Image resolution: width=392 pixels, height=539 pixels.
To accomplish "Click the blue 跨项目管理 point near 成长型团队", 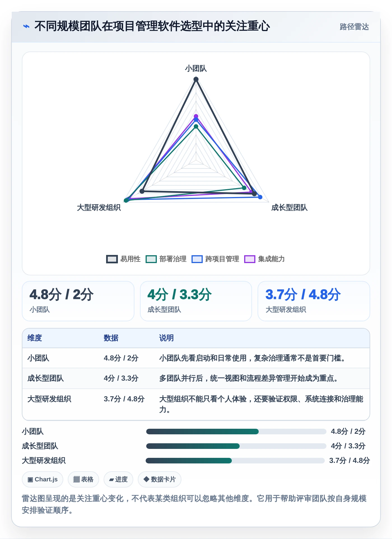I will [260, 197].
